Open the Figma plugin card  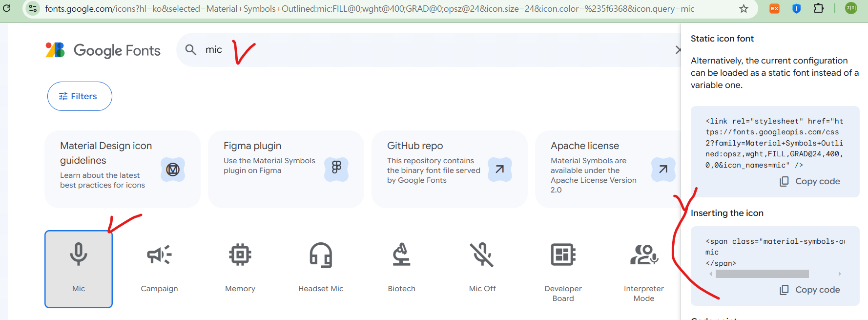point(286,169)
